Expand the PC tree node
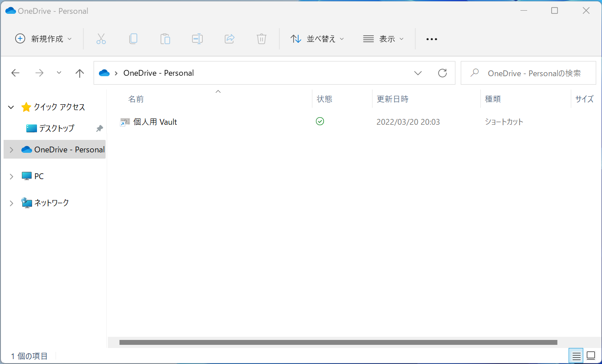The height and width of the screenshot is (364, 602). (12, 176)
